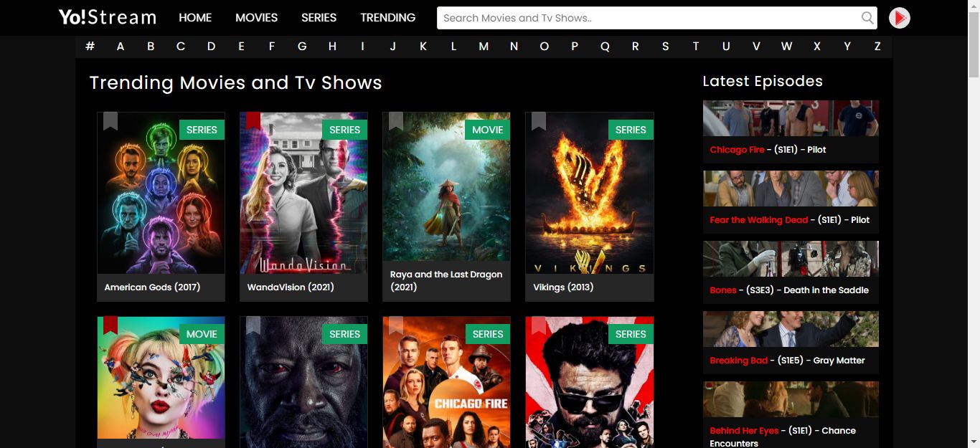The image size is (980, 448).
Task: Filter titles by letter P
Action: click(575, 46)
